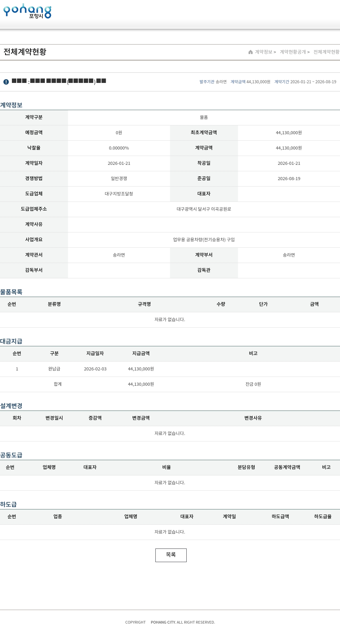The image size is (340, 644).
Task: Select the 하도급 section heading
Action: (8, 504)
